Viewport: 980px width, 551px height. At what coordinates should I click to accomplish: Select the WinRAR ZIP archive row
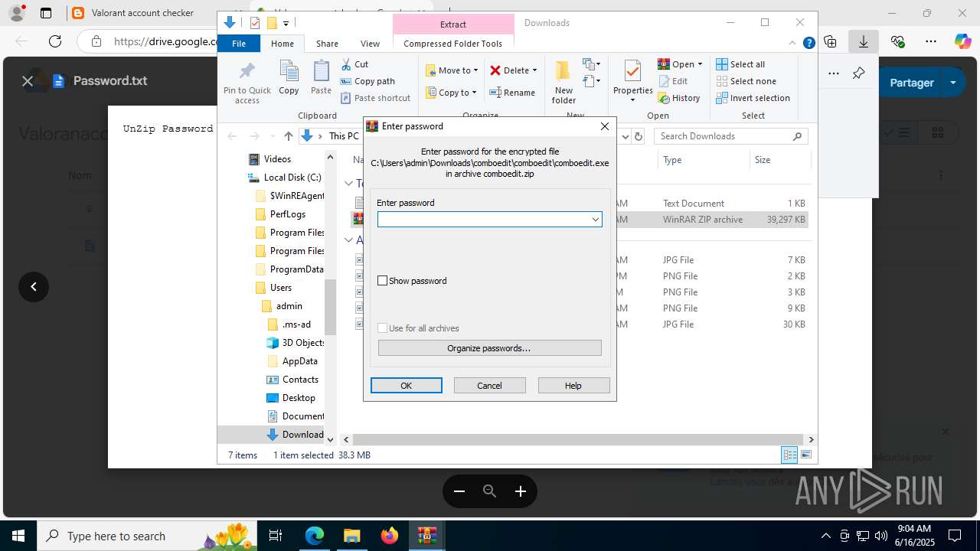click(580, 220)
